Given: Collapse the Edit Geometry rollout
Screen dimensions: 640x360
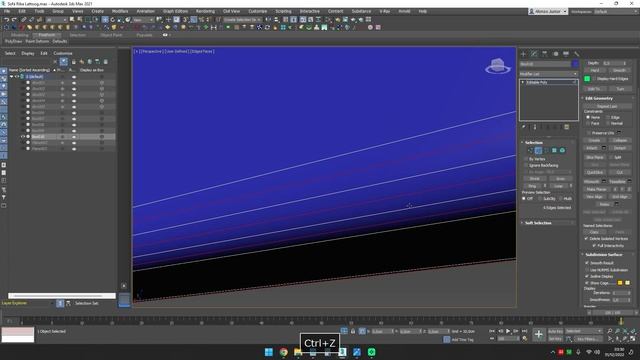Looking at the screenshot, I should pyautogui.click(x=599, y=99).
